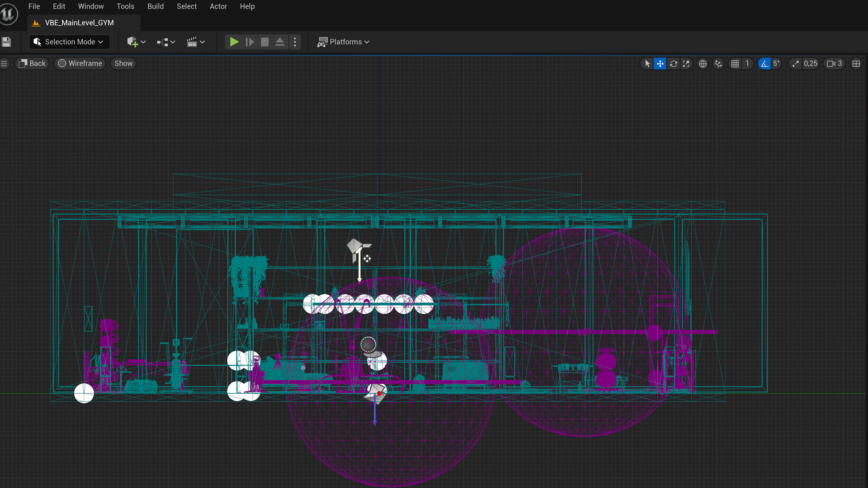Image resolution: width=868 pixels, height=488 pixels.
Task: Open the add content dropdown
Action: pyautogui.click(x=136, y=42)
